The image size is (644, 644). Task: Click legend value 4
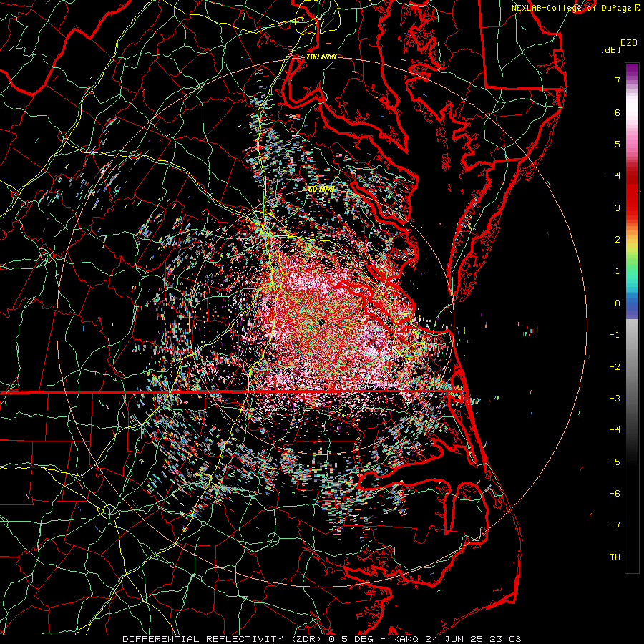pos(618,176)
